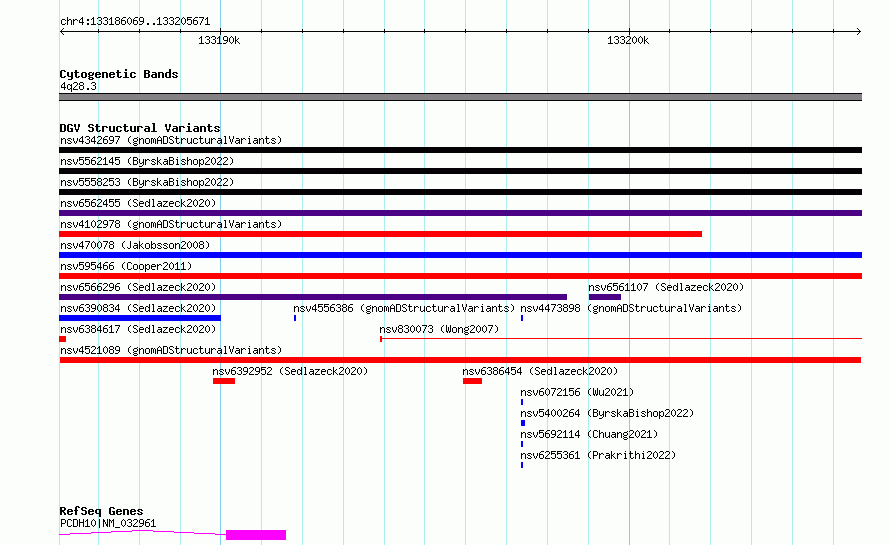
Task: Click the 4q28.3 gray cytoband bar
Action: (460, 97)
